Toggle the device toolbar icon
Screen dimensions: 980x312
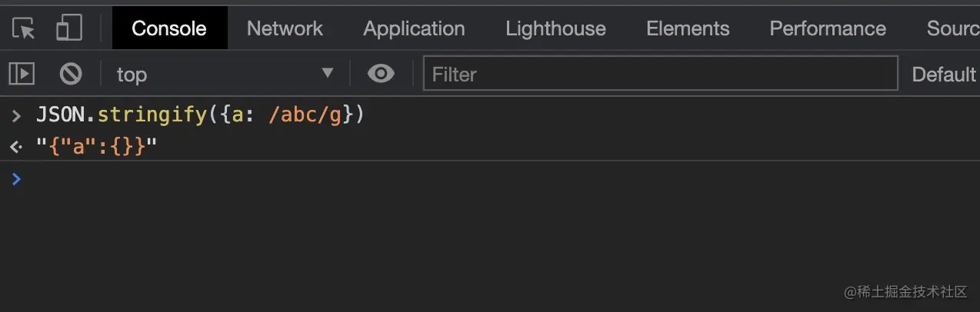click(x=69, y=29)
